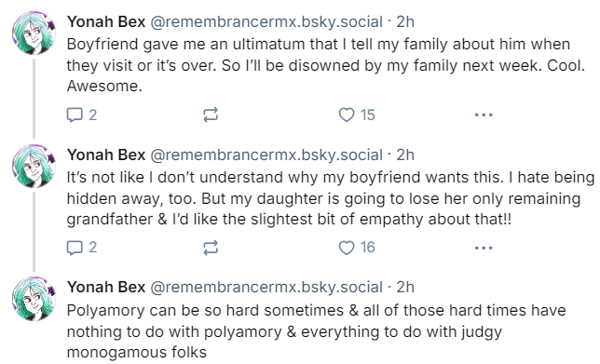Open replies on the ultimatum post
The width and height of the screenshot is (600, 364).
coord(82,115)
